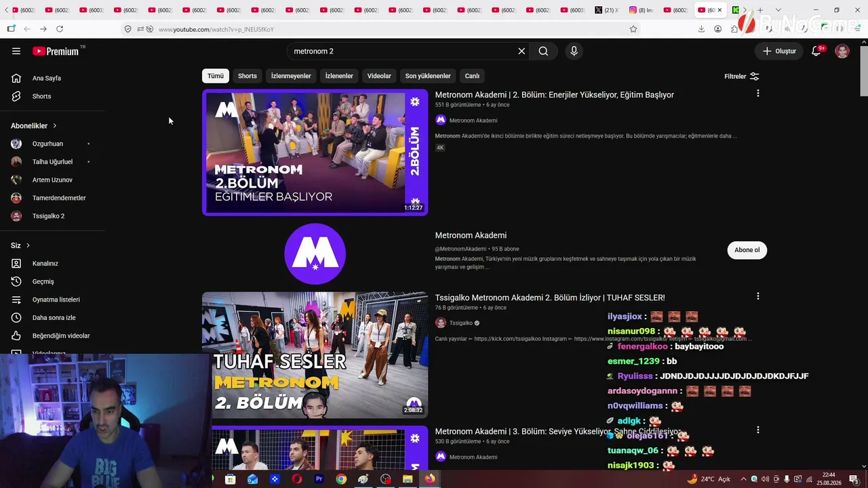Go forward in the browser toolbar
868x488 pixels.
(x=43, y=29)
